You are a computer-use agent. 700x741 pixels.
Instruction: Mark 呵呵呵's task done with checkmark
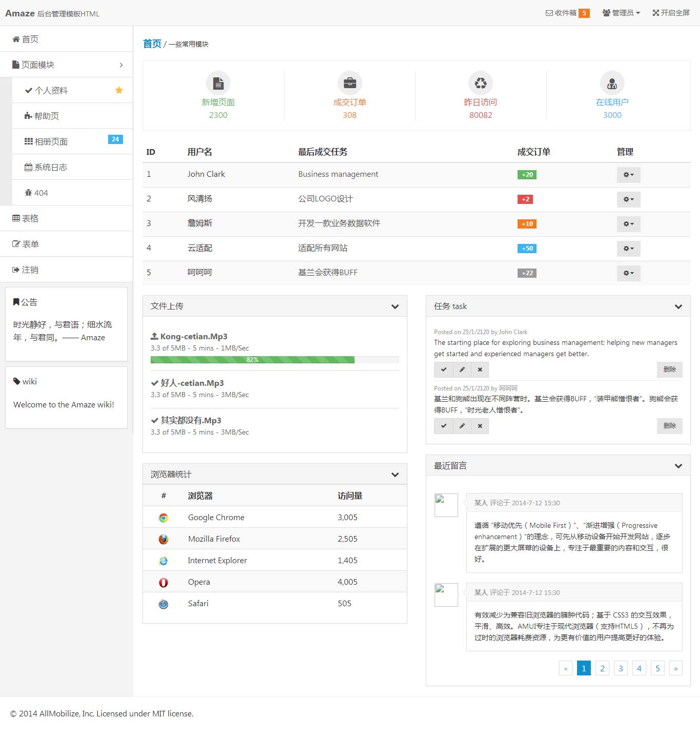[444, 426]
